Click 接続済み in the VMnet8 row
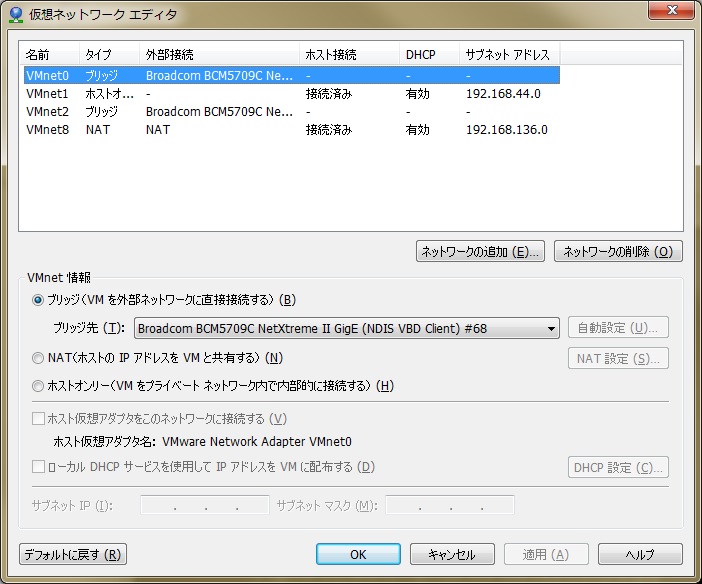The height and width of the screenshot is (584, 702). [x=329, y=129]
